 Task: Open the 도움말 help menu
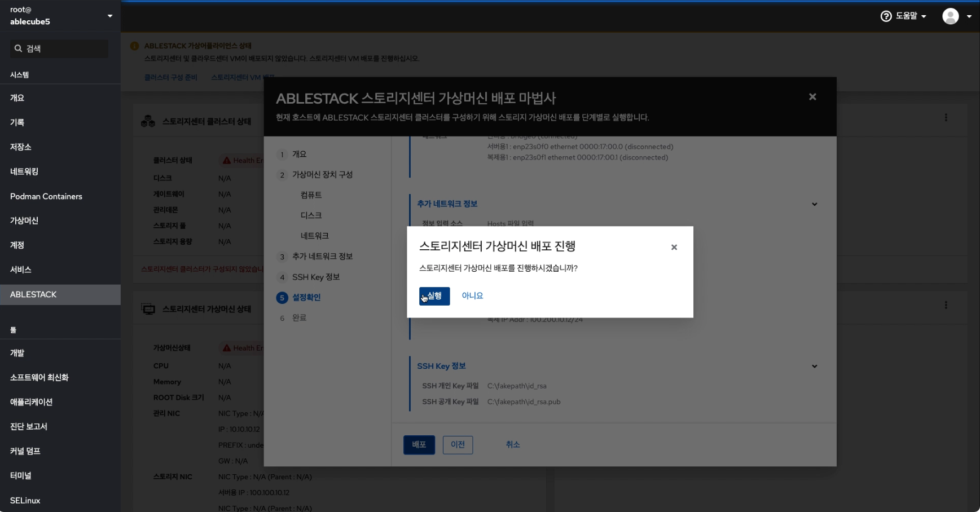tap(903, 16)
